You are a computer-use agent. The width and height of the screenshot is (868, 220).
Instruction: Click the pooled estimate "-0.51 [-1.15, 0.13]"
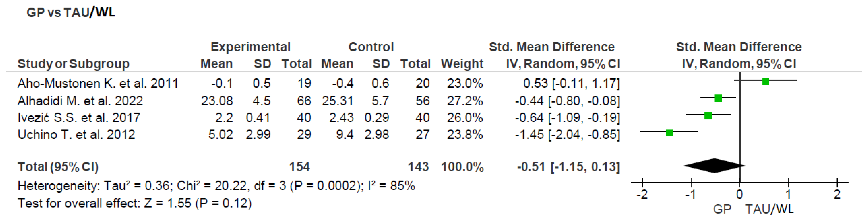pyautogui.click(x=568, y=166)
